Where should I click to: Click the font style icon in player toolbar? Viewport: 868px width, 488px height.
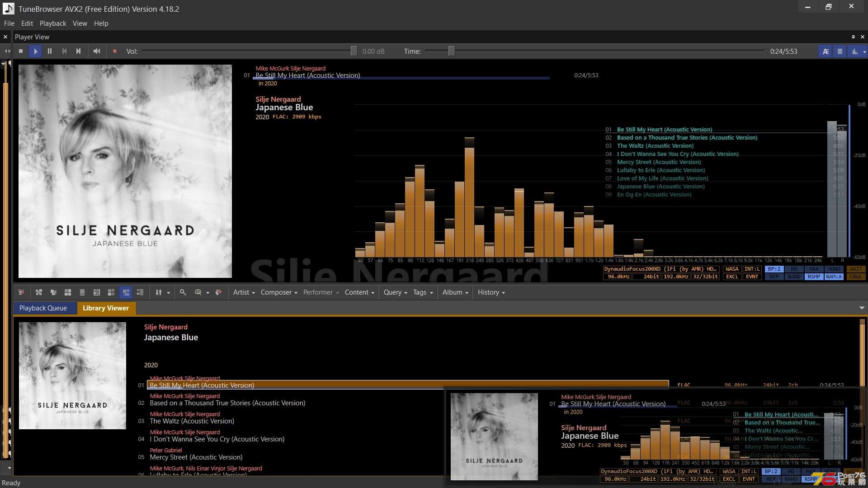pyautogui.click(x=826, y=52)
